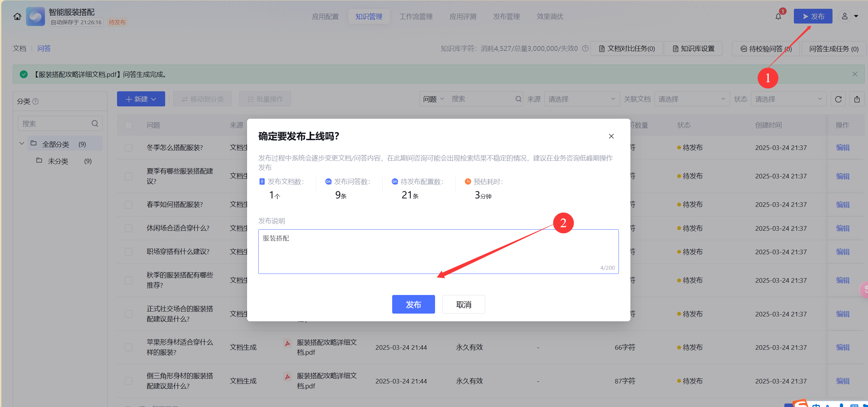Open the 来源 select dropdown
This screenshot has width=868, height=407.
581,99
